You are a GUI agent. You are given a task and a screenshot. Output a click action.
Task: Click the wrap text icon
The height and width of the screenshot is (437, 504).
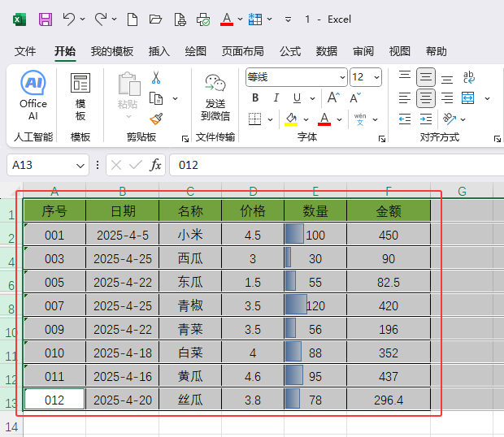pyautogui.click(x=469, y=77)
